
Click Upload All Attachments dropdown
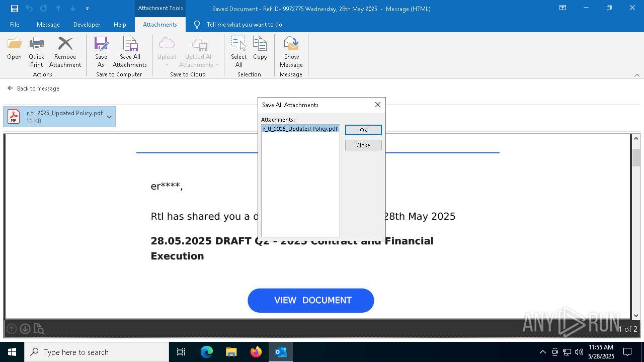(199, 52)
